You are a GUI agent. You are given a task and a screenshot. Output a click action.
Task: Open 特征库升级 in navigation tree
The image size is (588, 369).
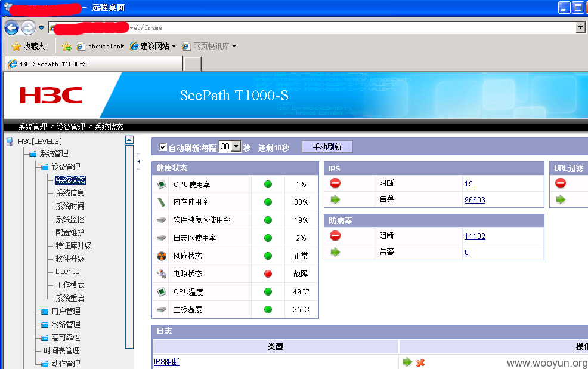(73, 245)
